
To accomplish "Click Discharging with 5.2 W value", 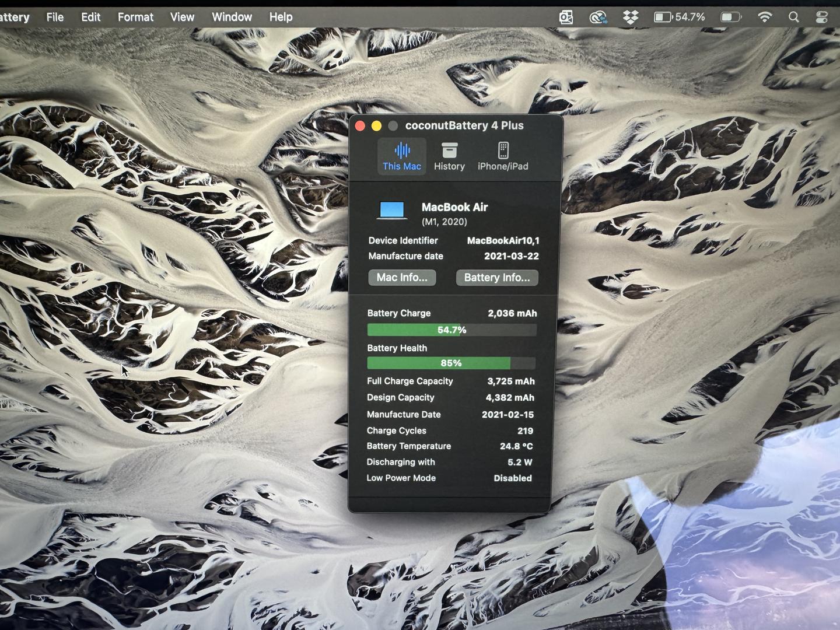I will click(520, 462).
